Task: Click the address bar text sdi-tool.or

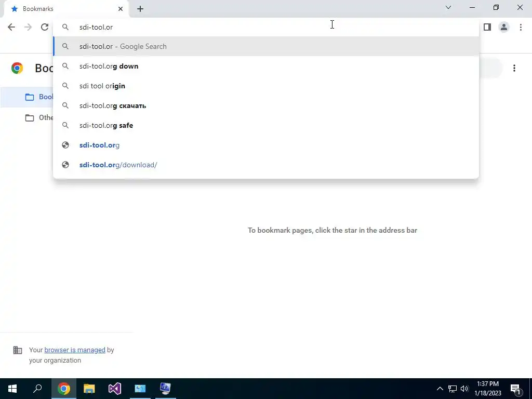Action: [x=96, y=27]
